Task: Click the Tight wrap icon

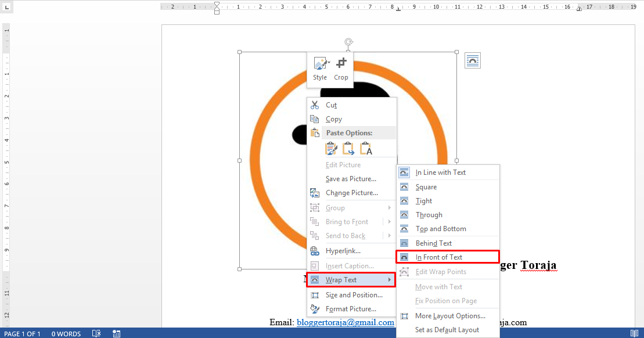Action: tap(404, 201)
